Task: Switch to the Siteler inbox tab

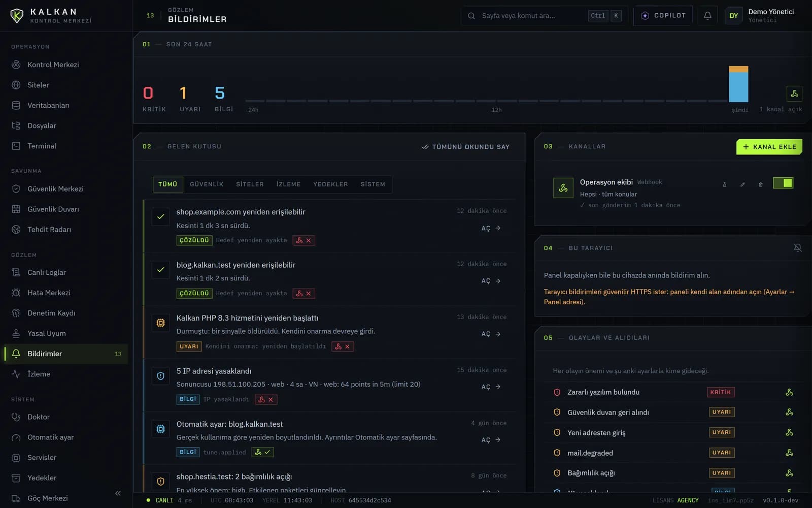Action: [250, 184]
